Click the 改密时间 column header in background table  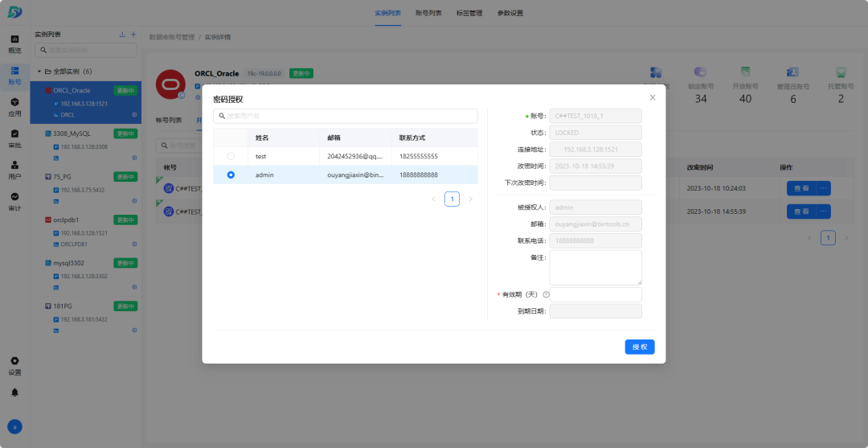click(700, 167)
